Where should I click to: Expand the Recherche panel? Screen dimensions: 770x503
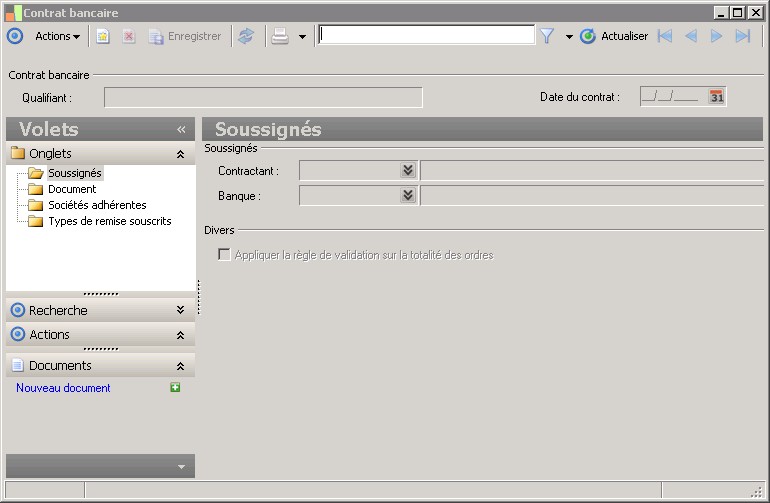(180, 310)
